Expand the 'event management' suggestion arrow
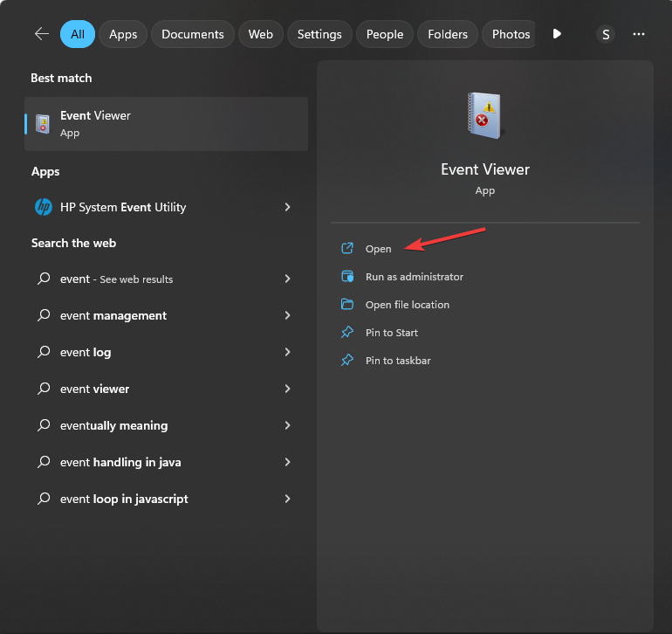Viewport: 672px width, 634px height. point(287,315)
